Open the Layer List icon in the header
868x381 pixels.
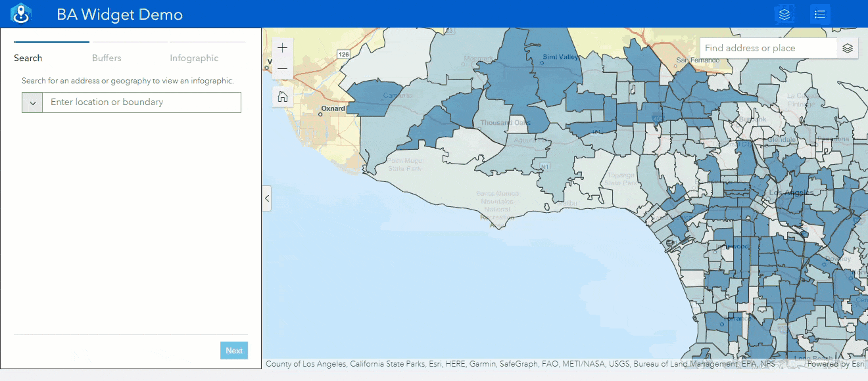coord(784,13)
